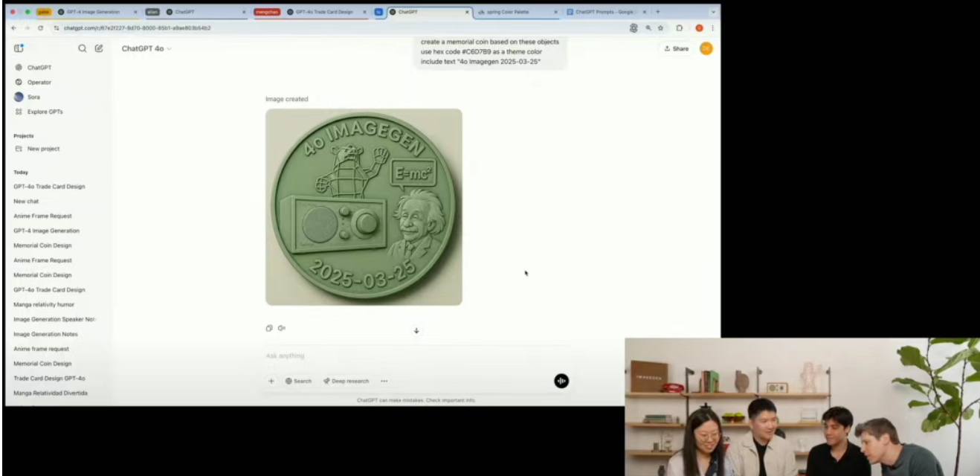The image size is (980, 476).
Task: Start a new chat with the compose icon
Action: (x=99, y=48)
